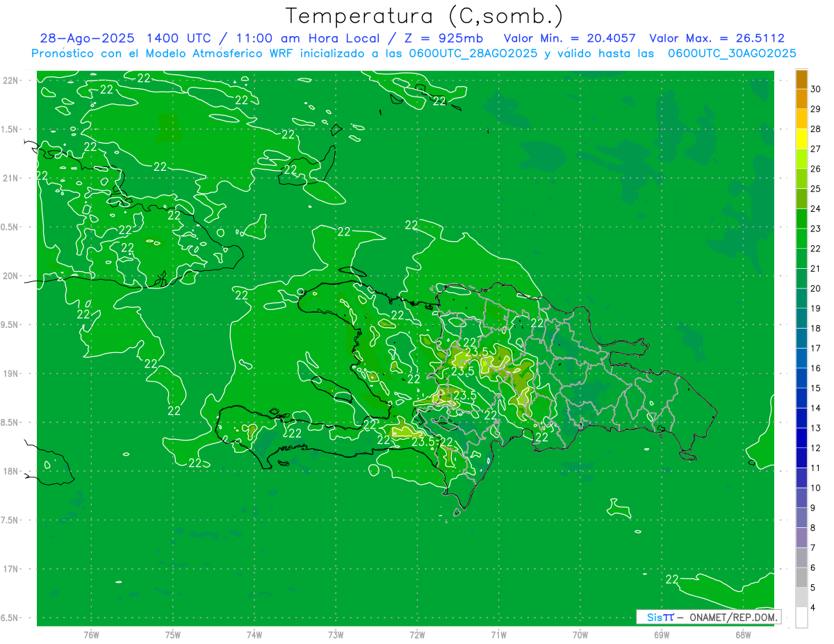Click "Valor Min. = 20.4057" text
Screen dimensions: 834x644
[x=571, y=38]
